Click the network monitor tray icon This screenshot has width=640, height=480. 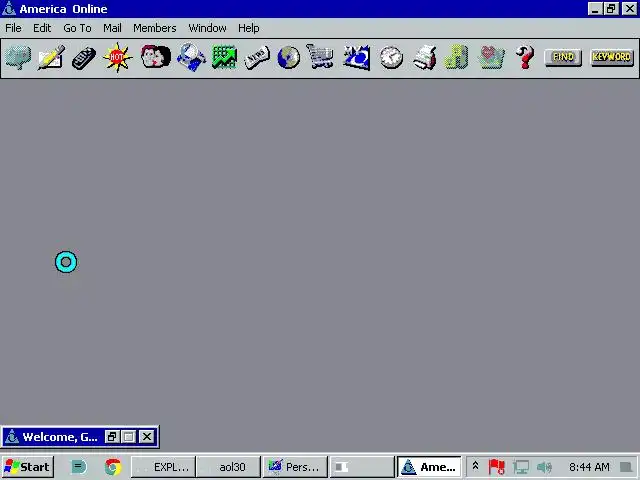(x=521, y=467)
